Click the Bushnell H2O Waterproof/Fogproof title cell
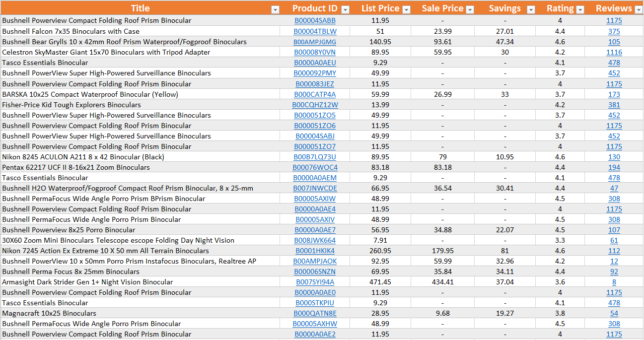Screen dimensions: 644x340 pos(141,188)
